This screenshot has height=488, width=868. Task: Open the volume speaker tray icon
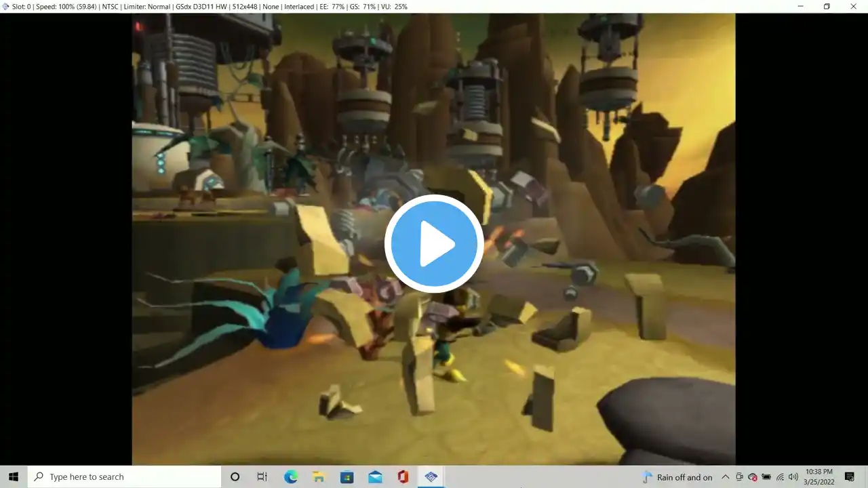(793, 477)
